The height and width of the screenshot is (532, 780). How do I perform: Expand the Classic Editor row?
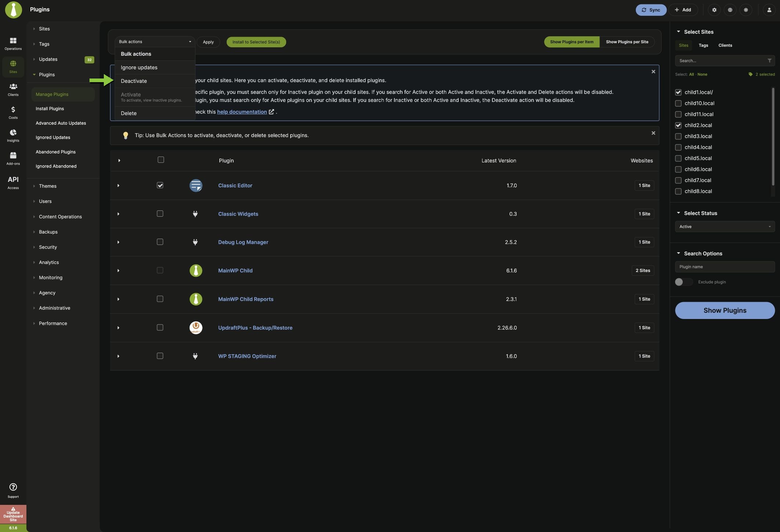click(119, 186)
